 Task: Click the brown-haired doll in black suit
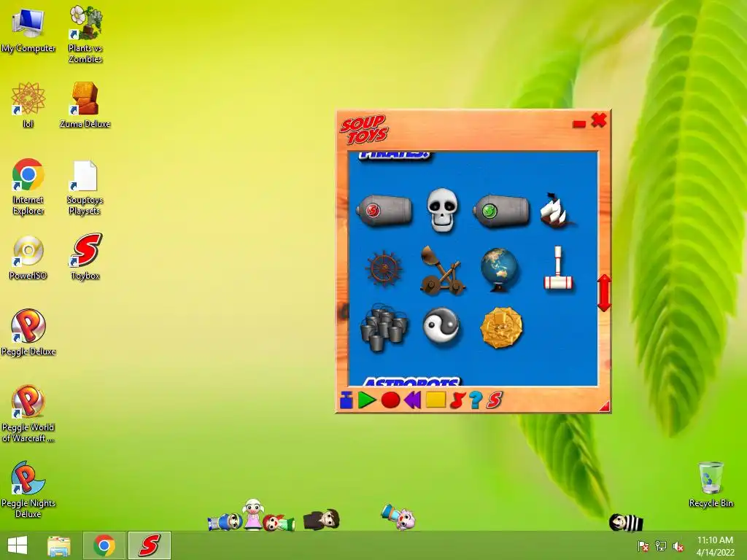[322, 519]
